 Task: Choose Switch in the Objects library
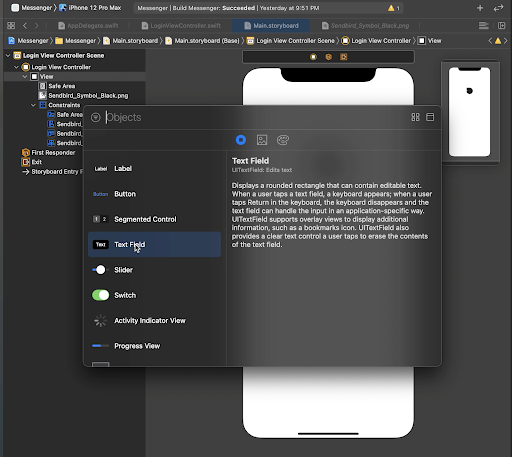[154, 295]
